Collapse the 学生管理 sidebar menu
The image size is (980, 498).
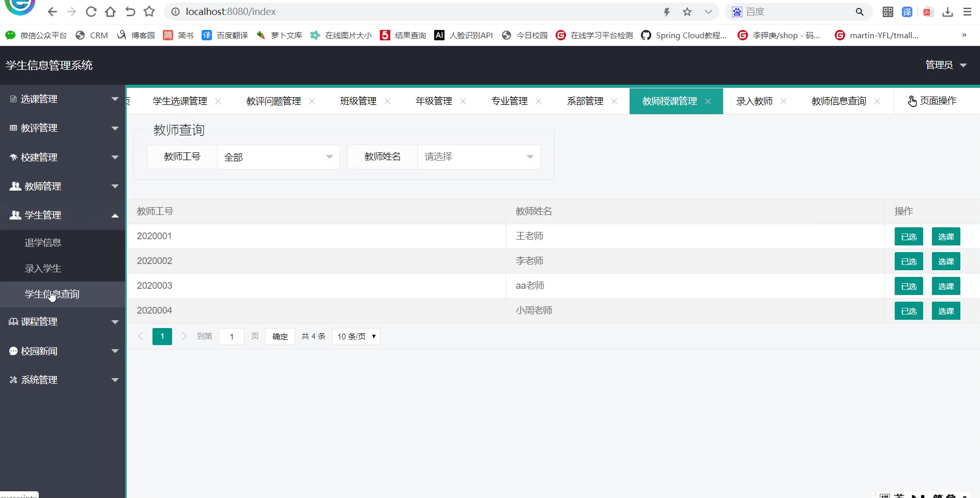pyautogui.click(x=63, y=215)
